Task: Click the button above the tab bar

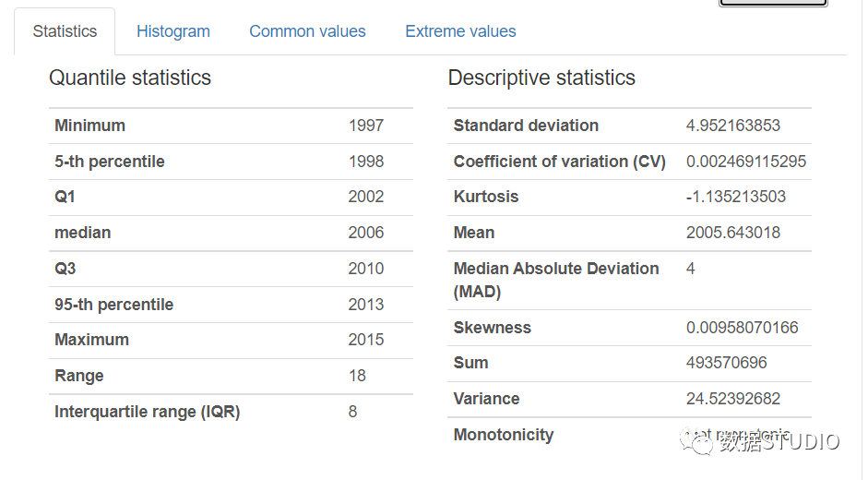Action: [x=772, y=3]
